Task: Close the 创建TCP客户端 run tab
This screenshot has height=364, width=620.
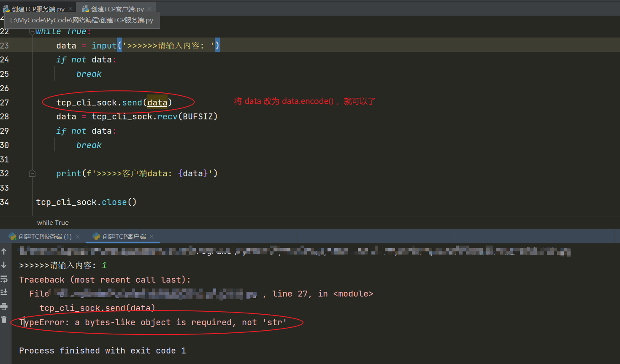Action: pos(152,237)
